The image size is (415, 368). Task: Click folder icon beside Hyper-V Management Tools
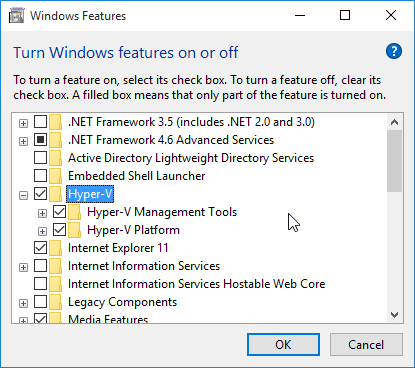pyautogui.click(x=74, y=212)
